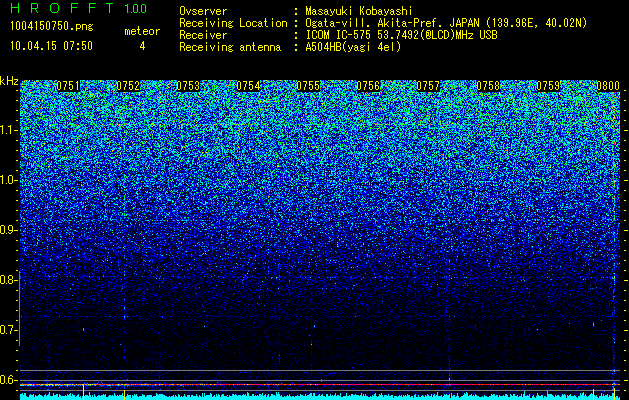
Task: Click the 0.8 frequency axis label
Action: (x=7, y=280)
